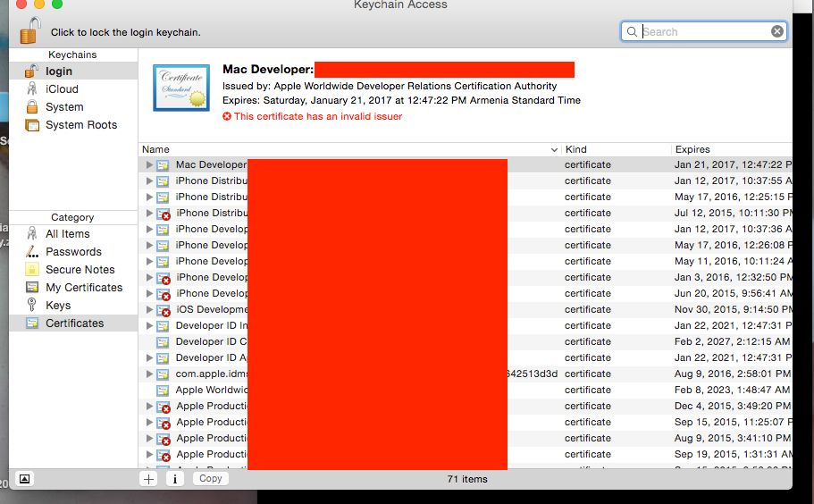Viewport: 814px width, 504px height.
Task: Click the Certificates category icon
Action: point(32,323)
